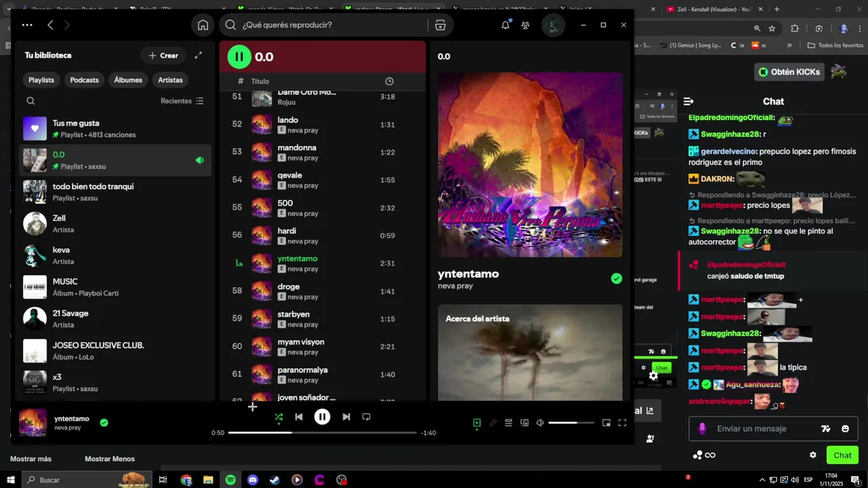Open x3 playlist in library
Image resolution: width=868 pixels, height=488 pixels.
(115, 383)
